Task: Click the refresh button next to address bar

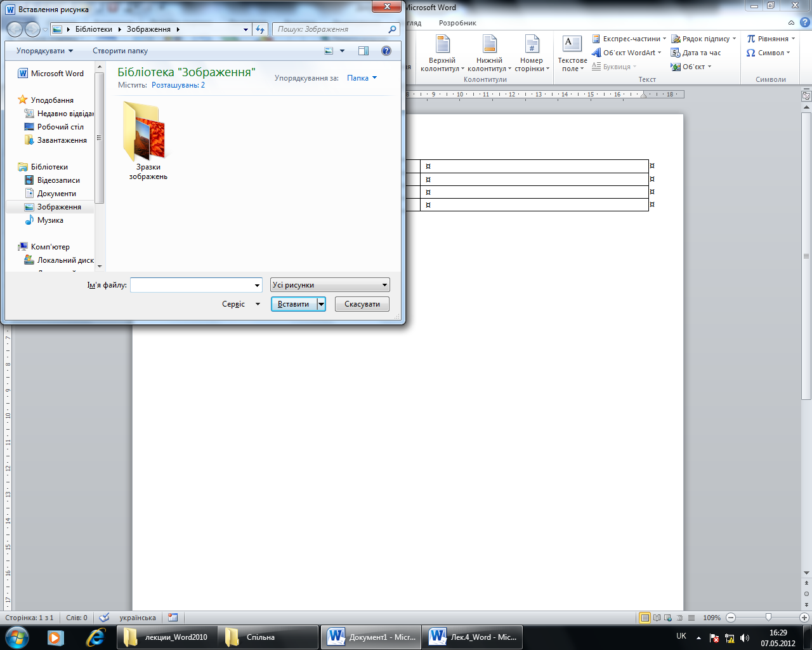Action: (x=259, y=29)
